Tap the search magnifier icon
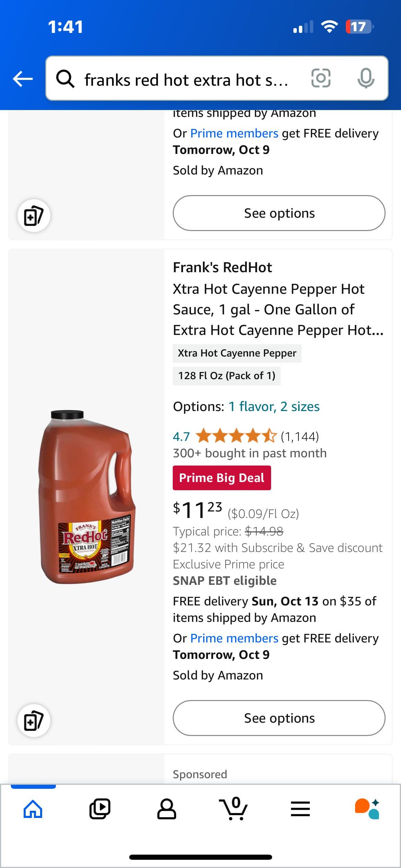This screenshot has width=401, height=868. 65,79
